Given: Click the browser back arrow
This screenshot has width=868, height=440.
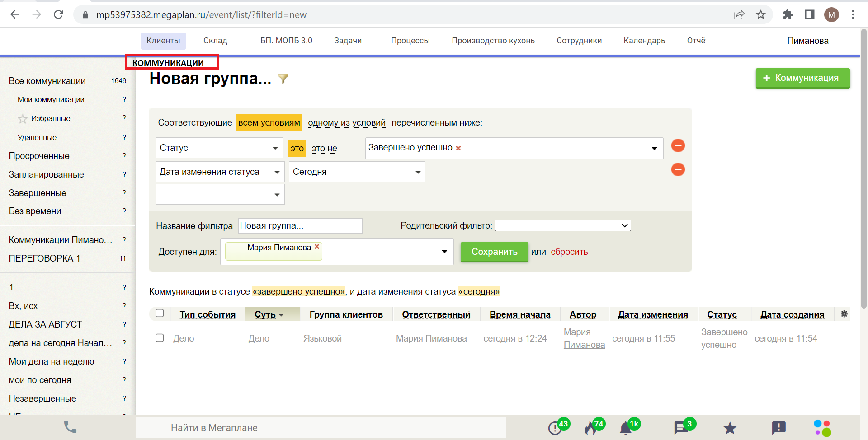Looking at the screenshot, I should pyautogui.click(x=15, y=14).
